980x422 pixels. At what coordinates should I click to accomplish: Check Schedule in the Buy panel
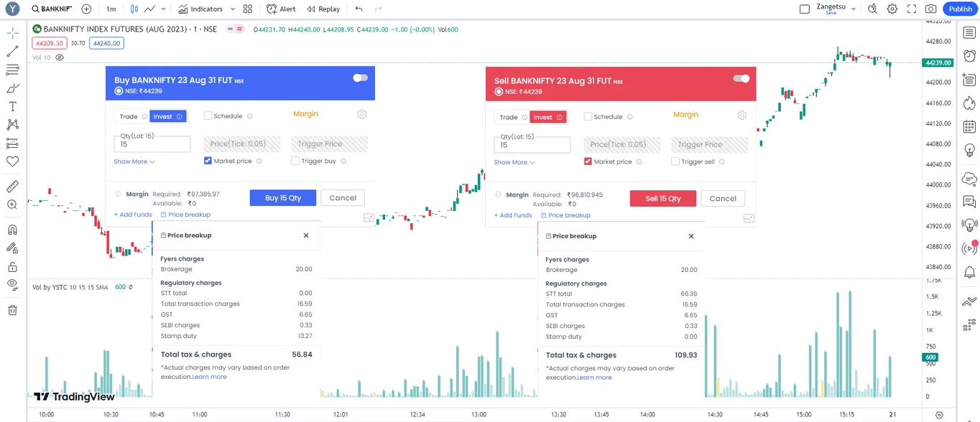tap(208, 116)
